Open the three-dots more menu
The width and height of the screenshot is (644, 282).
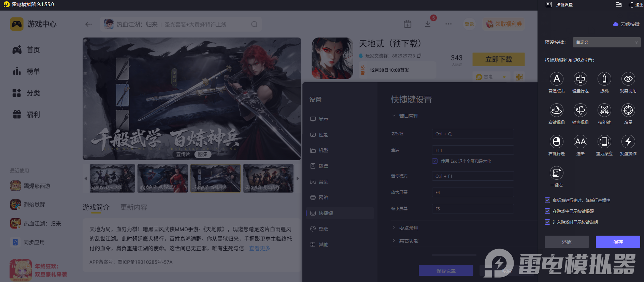(x=448, y=24)
